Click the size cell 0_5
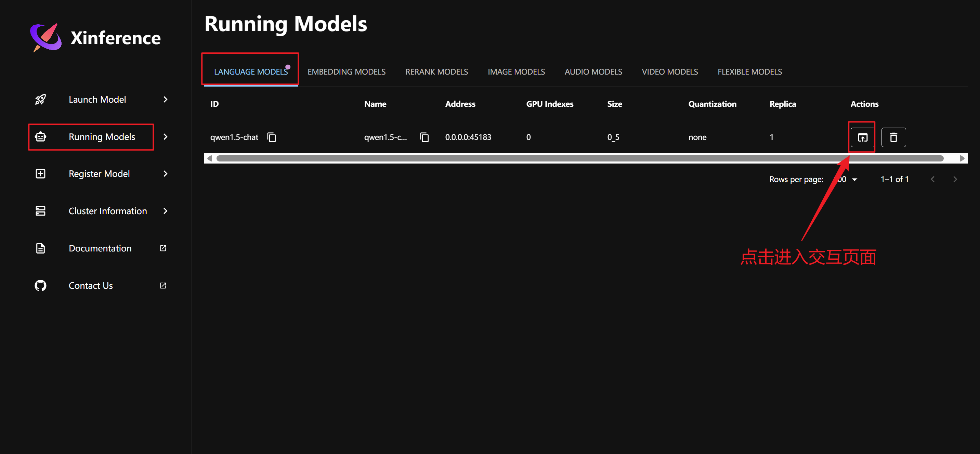 pos(613,137)
